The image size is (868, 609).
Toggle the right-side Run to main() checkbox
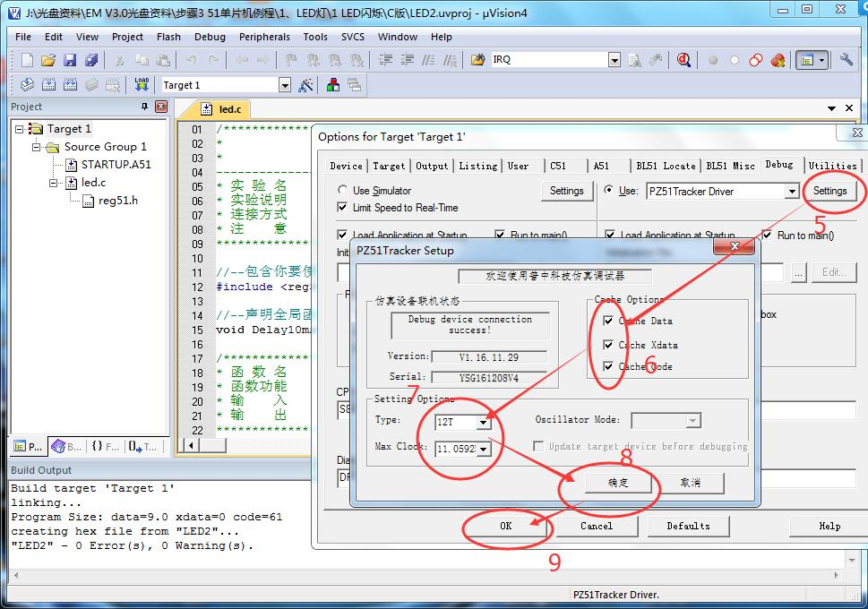tap(768, 235)
